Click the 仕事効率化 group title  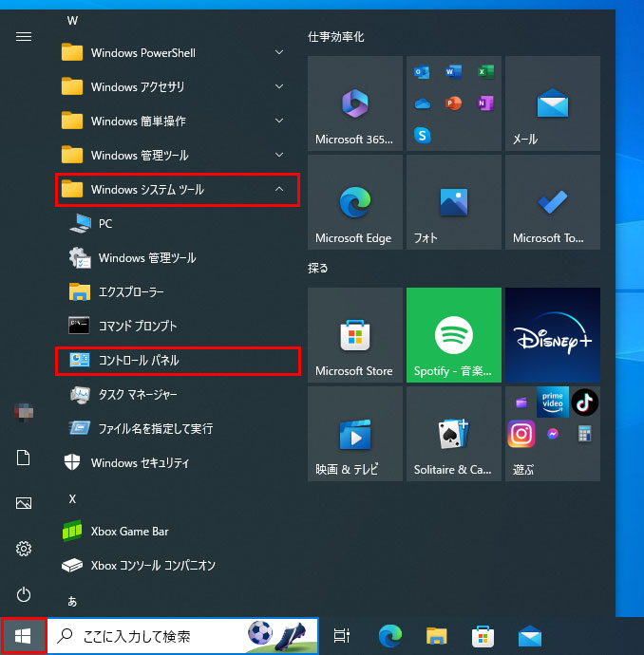(336, 37)
